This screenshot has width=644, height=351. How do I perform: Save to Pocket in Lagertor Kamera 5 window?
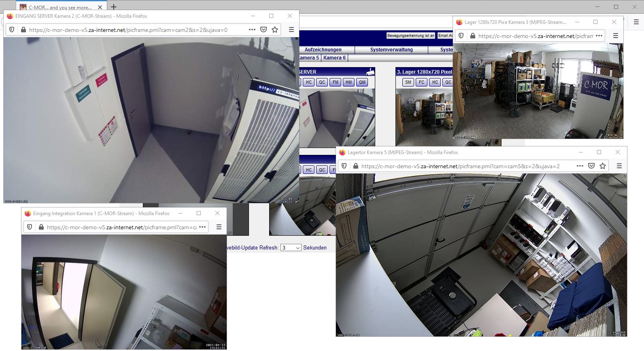tap(591, 166)
